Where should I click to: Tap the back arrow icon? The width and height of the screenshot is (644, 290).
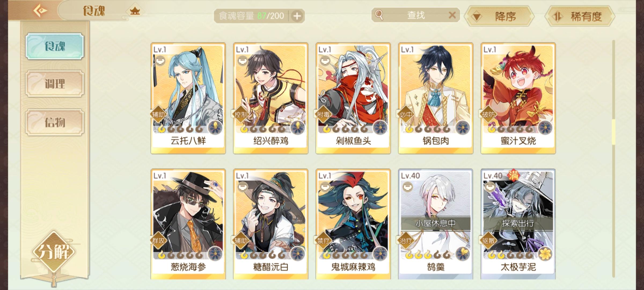[40, 11]
